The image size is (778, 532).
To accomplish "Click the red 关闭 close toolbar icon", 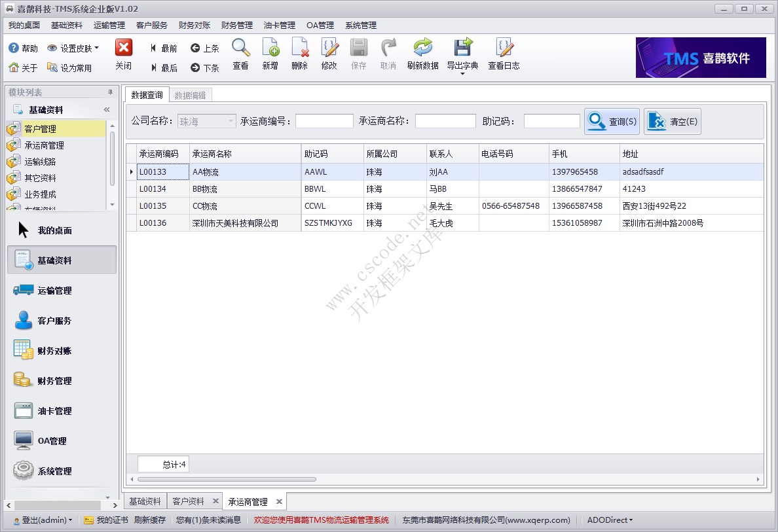I will point(124,48).
